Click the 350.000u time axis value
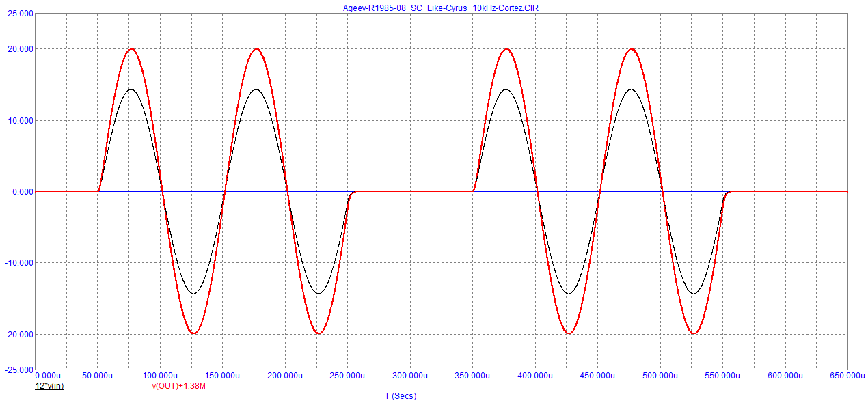The height and width of the screenshot is (403, 868). coord(472,376)
